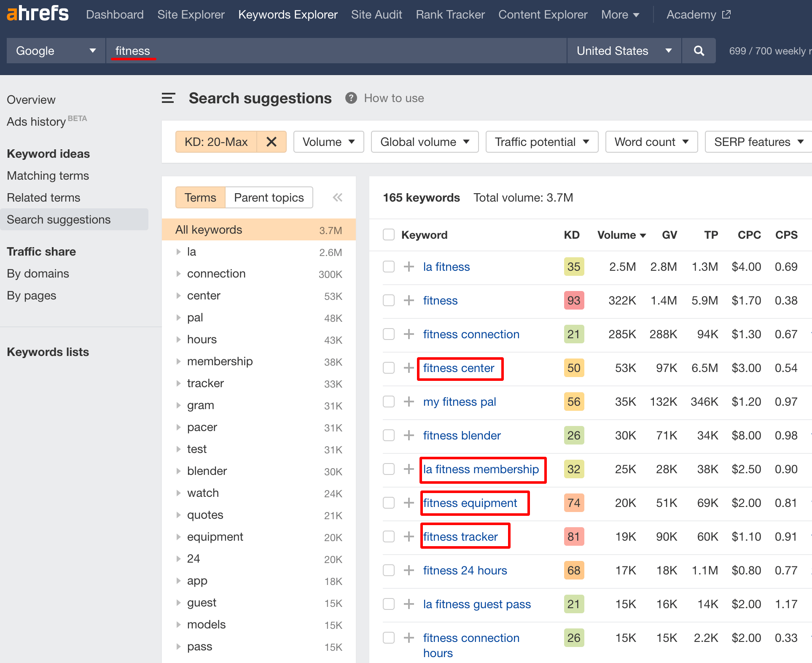Check the 'fitness center' row checkbox

click(389, 368)
